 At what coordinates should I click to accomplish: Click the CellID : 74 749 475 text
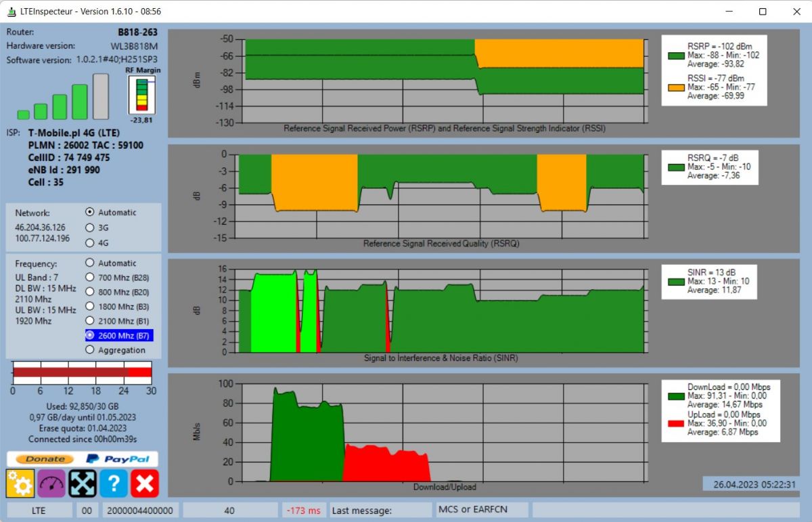[x=69, y=158]
